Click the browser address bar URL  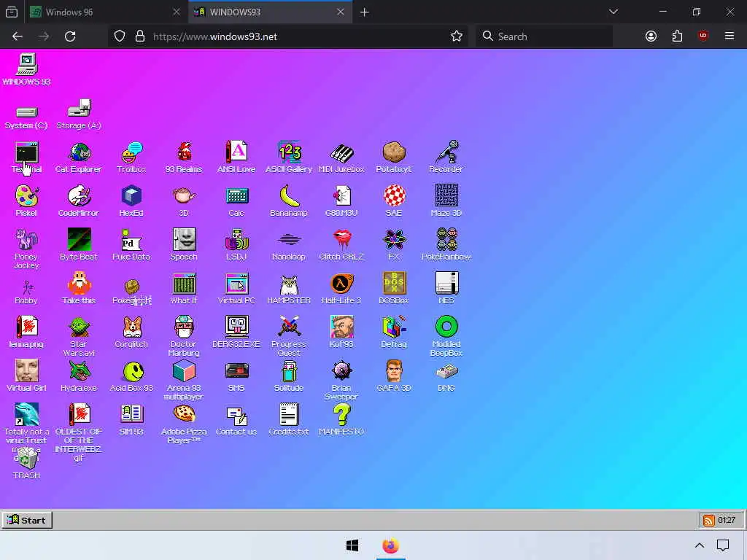[215, 36]
